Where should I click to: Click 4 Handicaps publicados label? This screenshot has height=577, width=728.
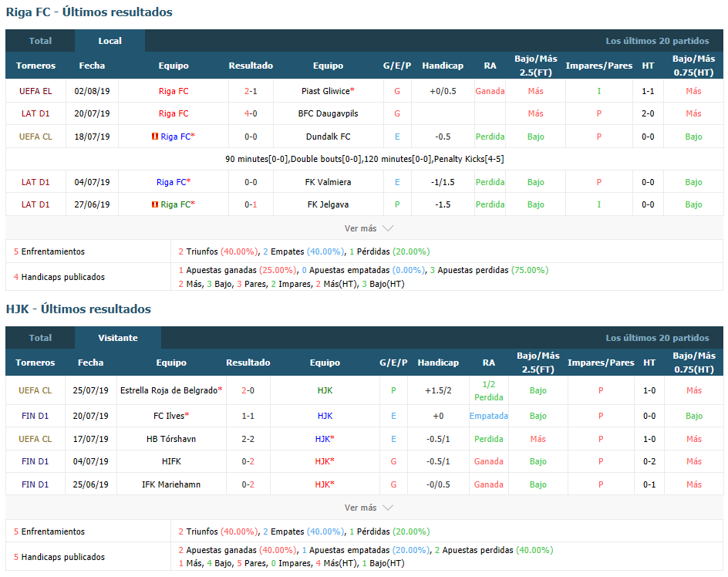[59, 277]
